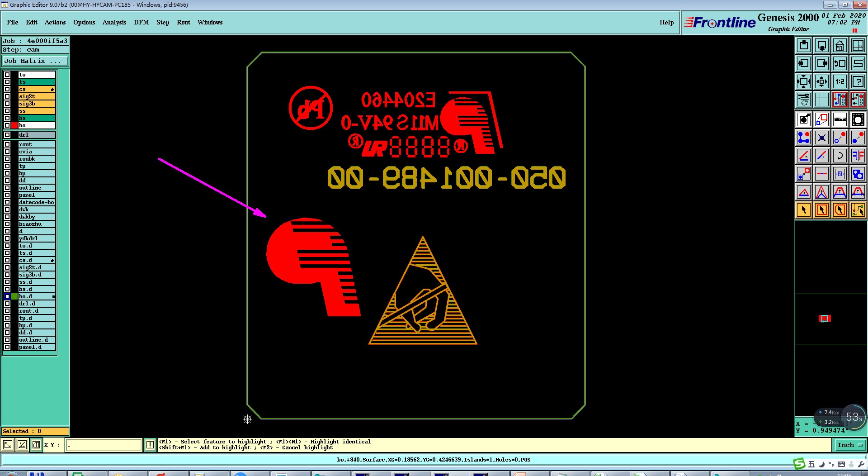Select layer name dwkby
The width and height of the screenshot is (868, 476).
pyautogui.click(x=37, y=217)
